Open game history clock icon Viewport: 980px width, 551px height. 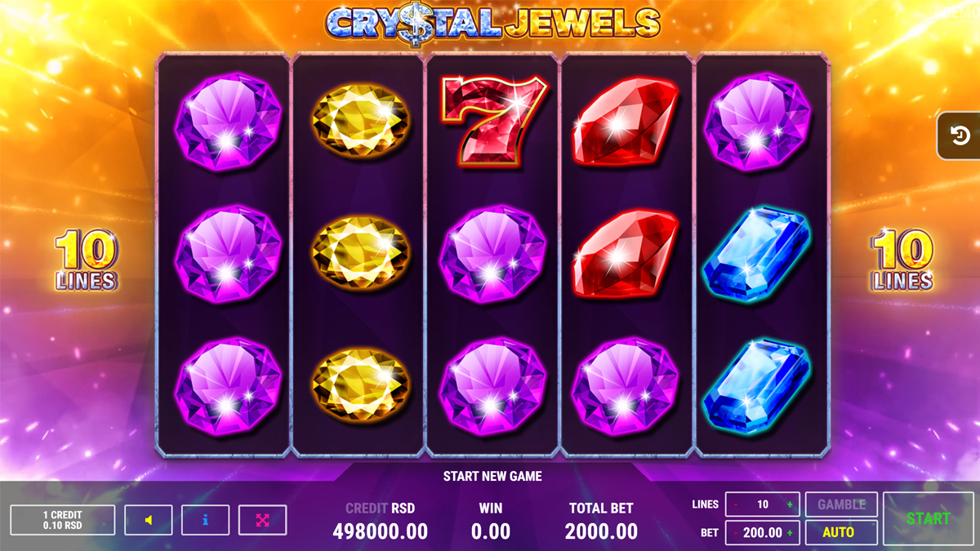click(960, 136)
